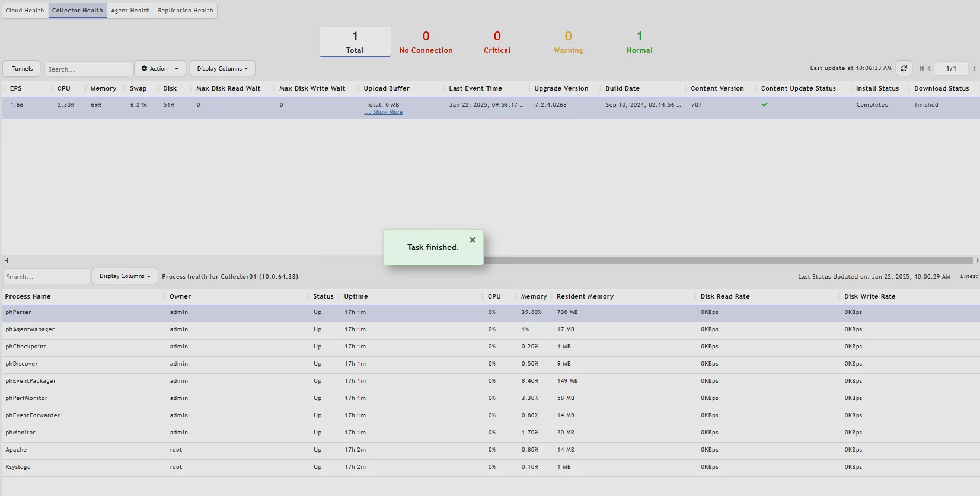980x496 pixels.
Task: Show collectors with Normal status
Action: pos(639,42)
